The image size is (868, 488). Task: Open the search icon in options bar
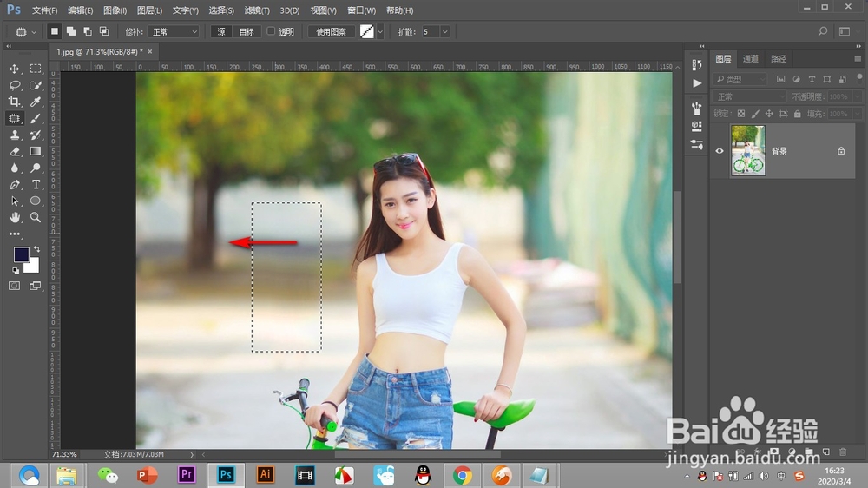tap(823, 31)
